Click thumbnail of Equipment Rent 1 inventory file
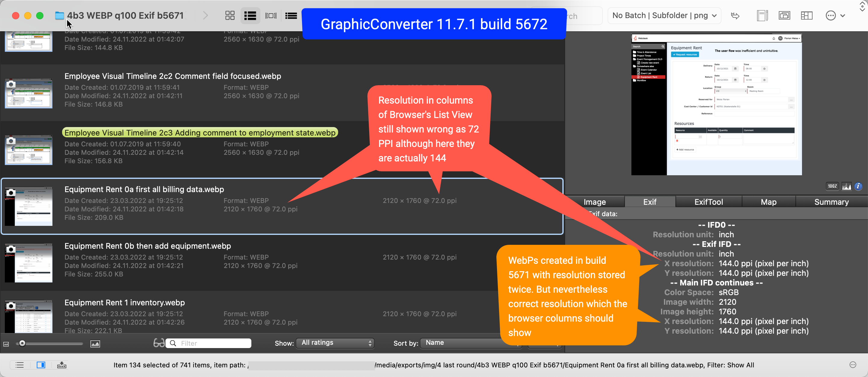 29,316
